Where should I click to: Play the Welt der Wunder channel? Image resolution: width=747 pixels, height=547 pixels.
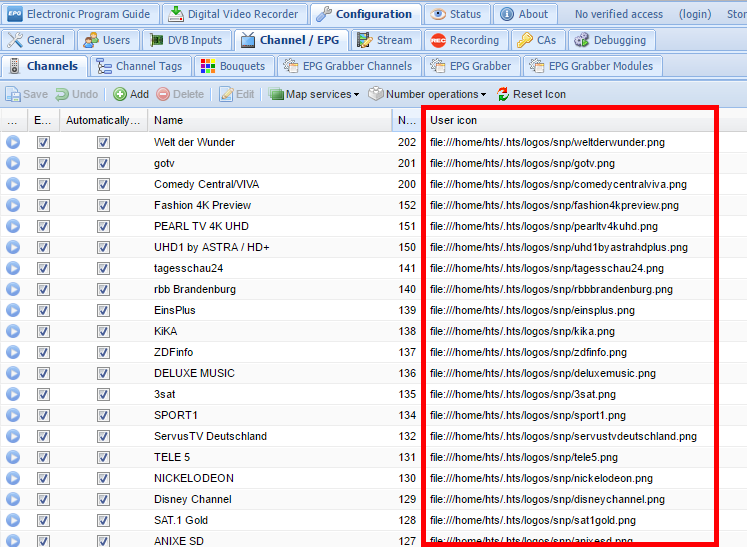click(x=13, y=142)
